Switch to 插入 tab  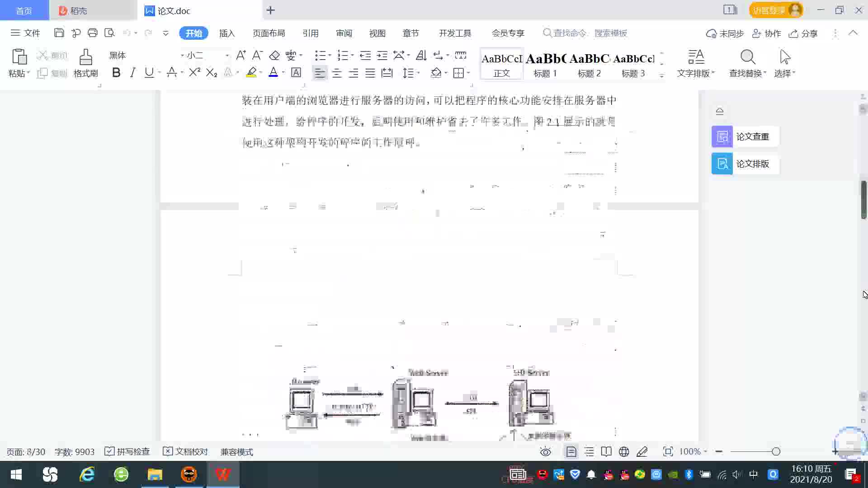point(227,33)
